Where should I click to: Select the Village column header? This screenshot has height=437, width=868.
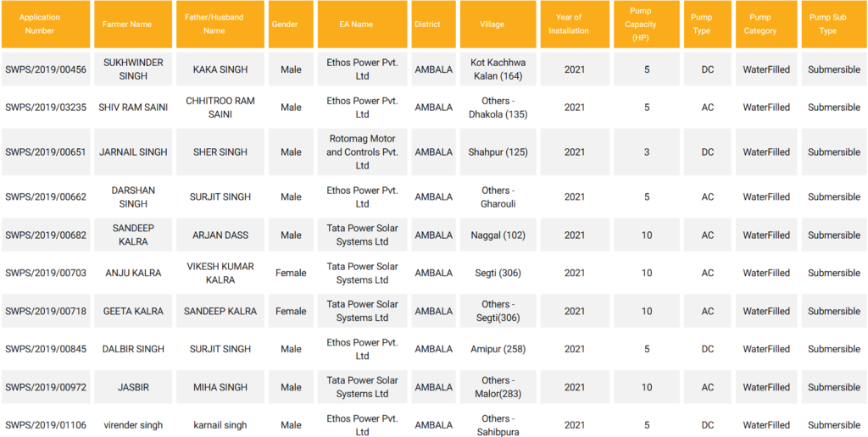[498, 25]
